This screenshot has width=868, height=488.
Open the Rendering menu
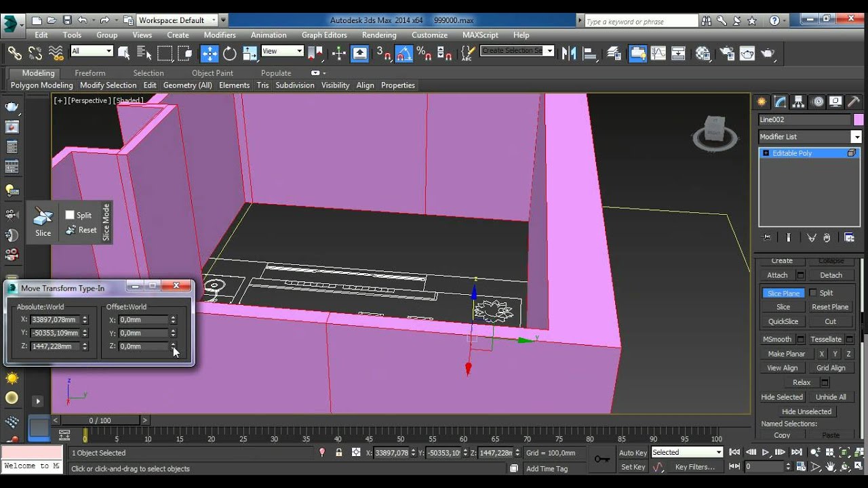[x=378, y=35]
